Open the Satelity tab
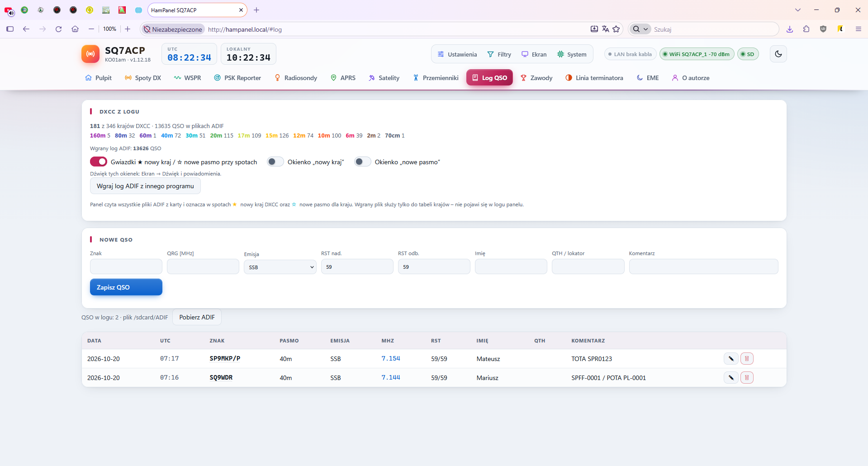The image size is (868, 466). pos(384,78)
